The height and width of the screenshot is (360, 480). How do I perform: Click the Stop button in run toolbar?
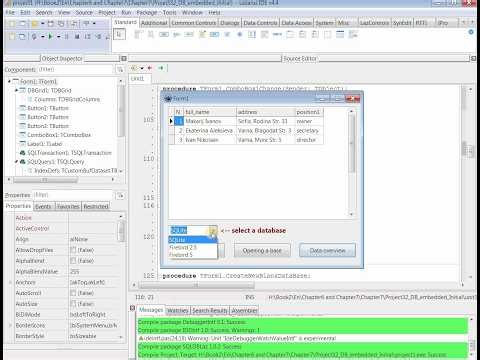(x=77, y=36)
